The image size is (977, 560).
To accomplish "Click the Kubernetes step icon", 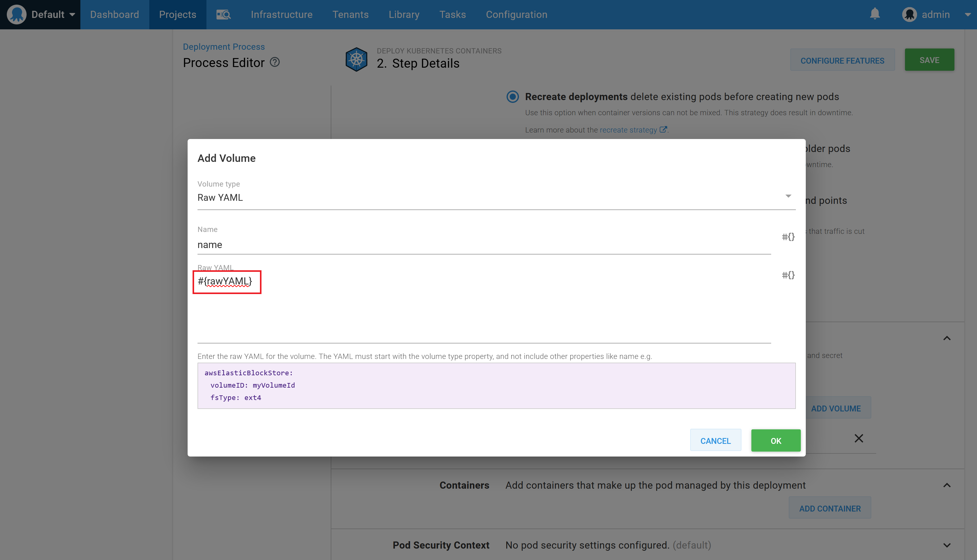I will click(x=356, y=59).
